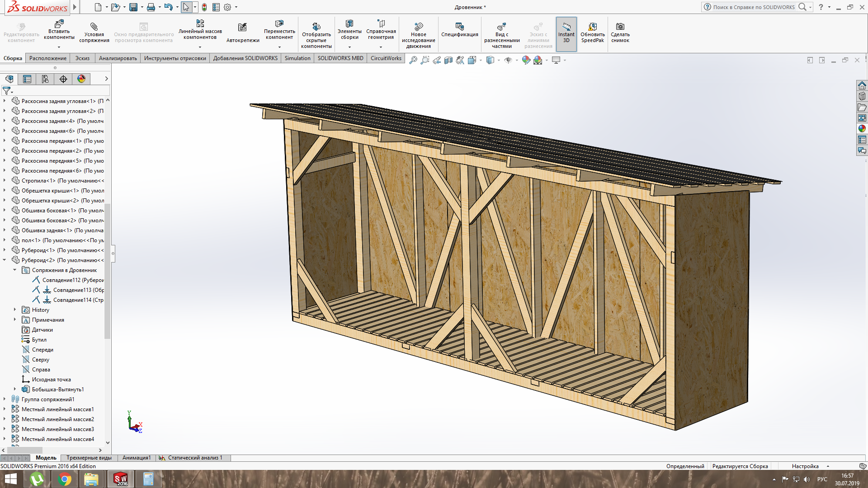Switch to the Анализировать tab
Image resolution: width=868 pixels, height=488 pixels.
point(118,58)
